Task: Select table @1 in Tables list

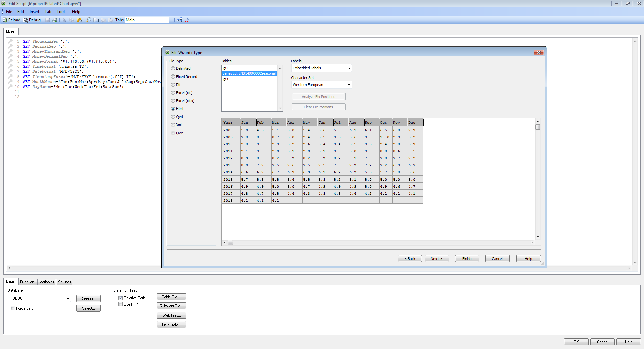Action: 249,68
